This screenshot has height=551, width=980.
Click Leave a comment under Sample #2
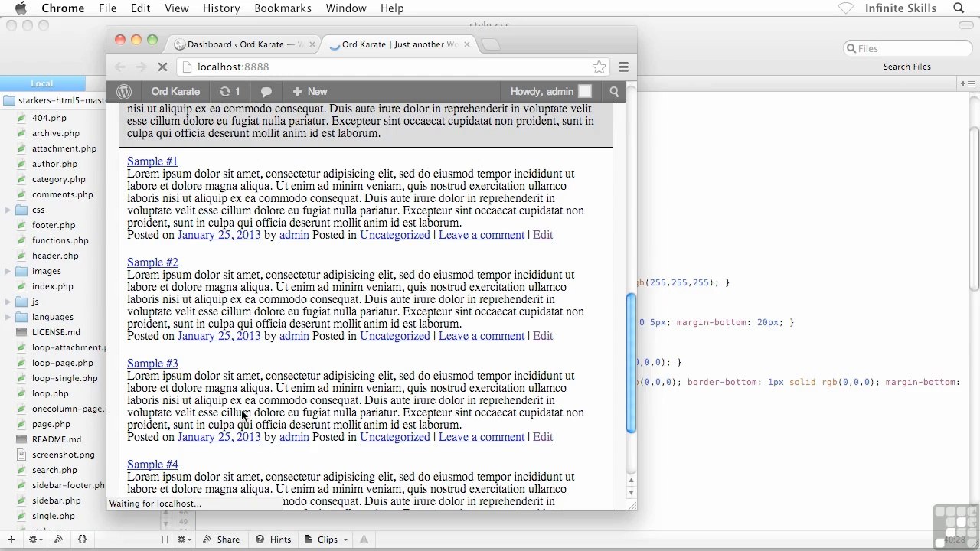482,336
